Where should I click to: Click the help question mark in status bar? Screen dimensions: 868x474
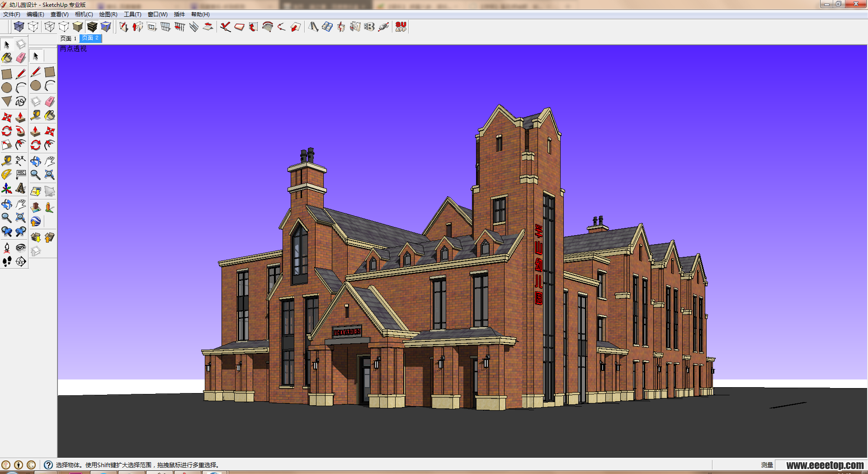[x=48, y=465]
